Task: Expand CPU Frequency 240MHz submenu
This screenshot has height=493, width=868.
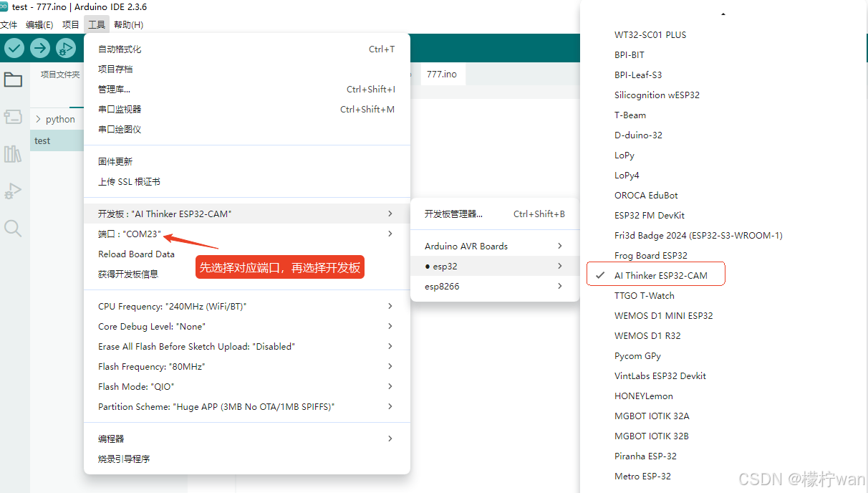Action: [x=246, y=306]
